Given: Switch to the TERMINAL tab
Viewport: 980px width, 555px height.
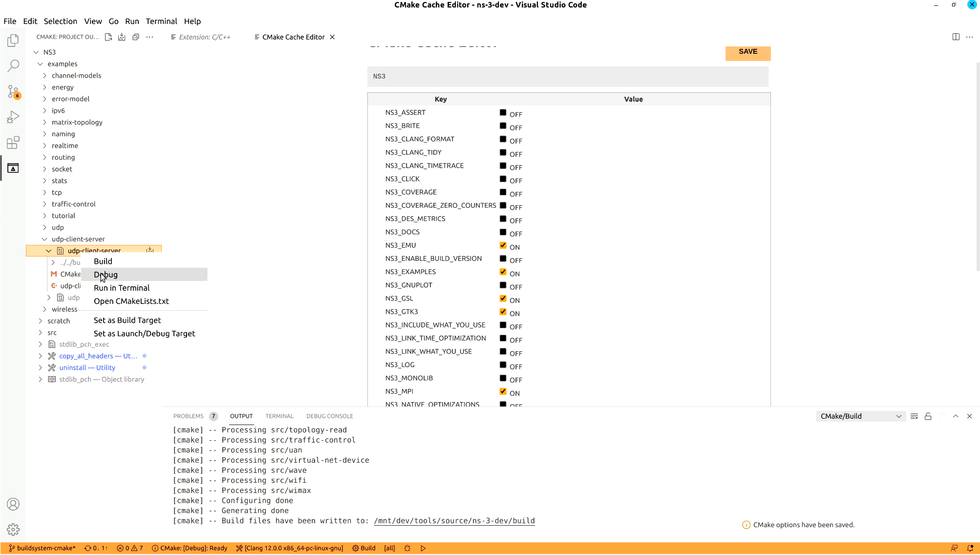Looking at the screenshot, I should (x=279, y=416).
